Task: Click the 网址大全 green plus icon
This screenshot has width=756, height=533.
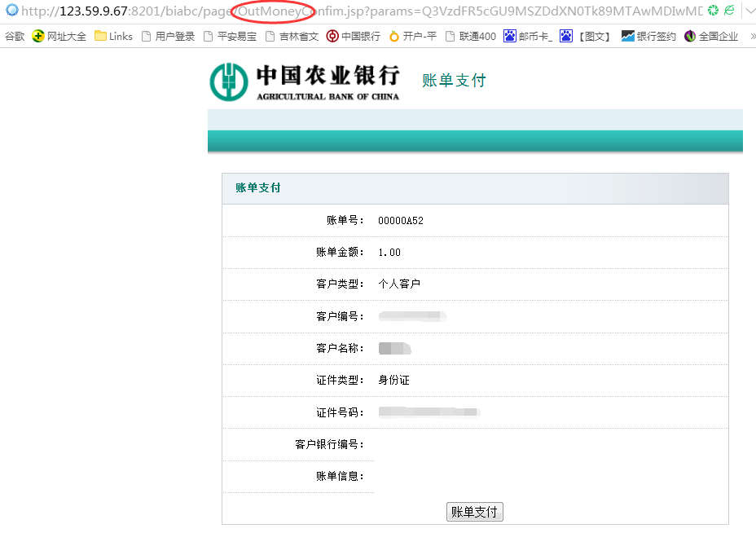Action: tap(38, 36)
